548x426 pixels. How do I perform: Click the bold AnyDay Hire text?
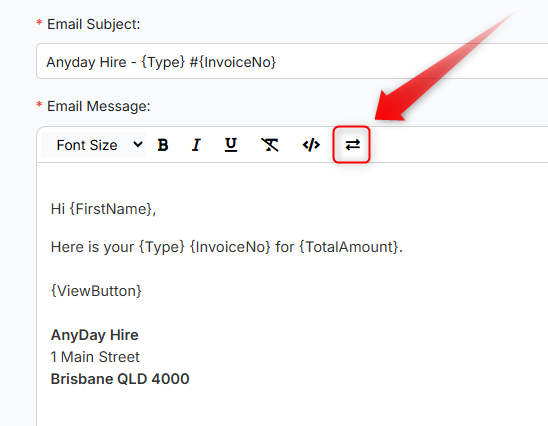[95, 335]
